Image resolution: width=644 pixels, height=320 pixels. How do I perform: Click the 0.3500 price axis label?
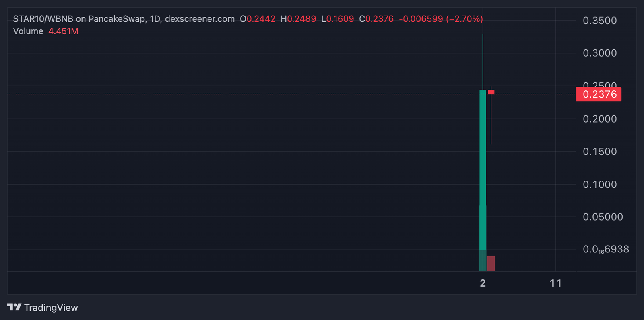tap(600, 21)
